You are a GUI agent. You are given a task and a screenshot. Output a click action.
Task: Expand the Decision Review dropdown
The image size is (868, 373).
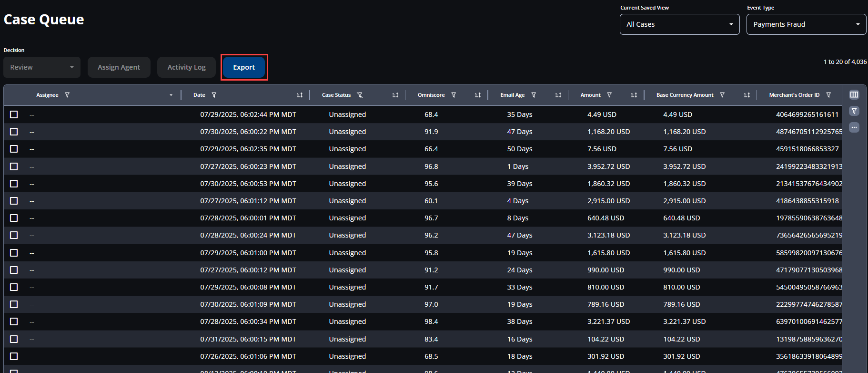(42, 67)
